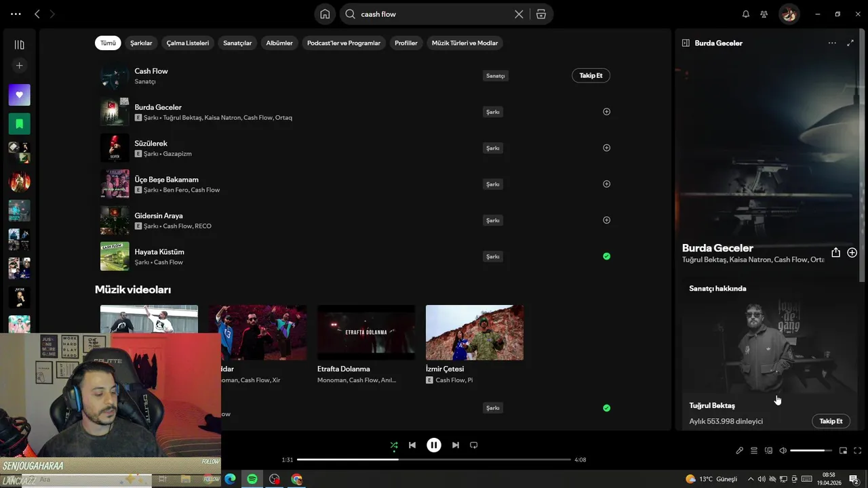868x488 pixels.
Task: Filter results by Profiller
Action: [406, 43]
